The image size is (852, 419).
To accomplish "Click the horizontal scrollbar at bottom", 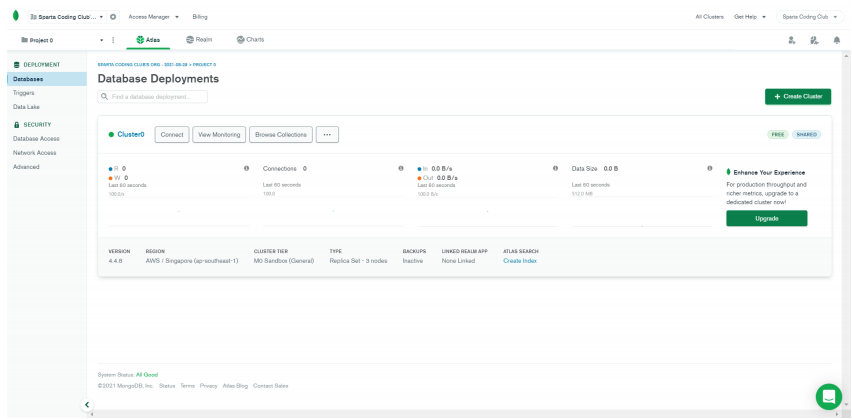I will 466,415.
